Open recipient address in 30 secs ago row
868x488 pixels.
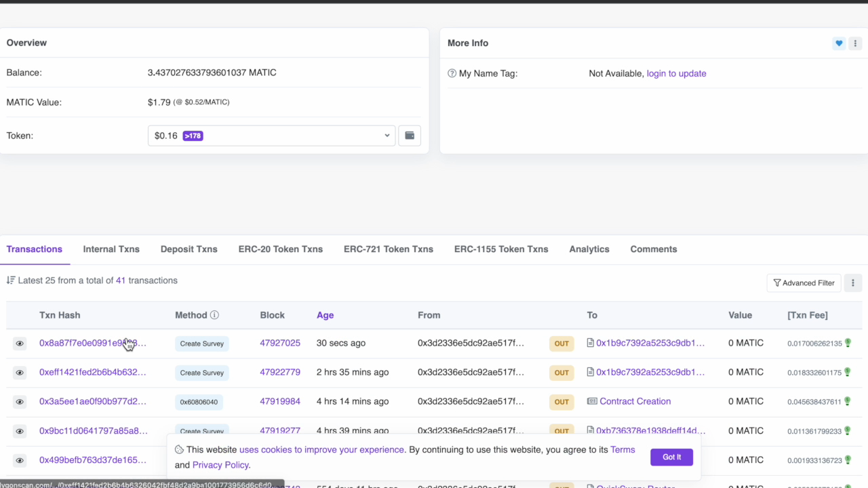coord(650,343)
